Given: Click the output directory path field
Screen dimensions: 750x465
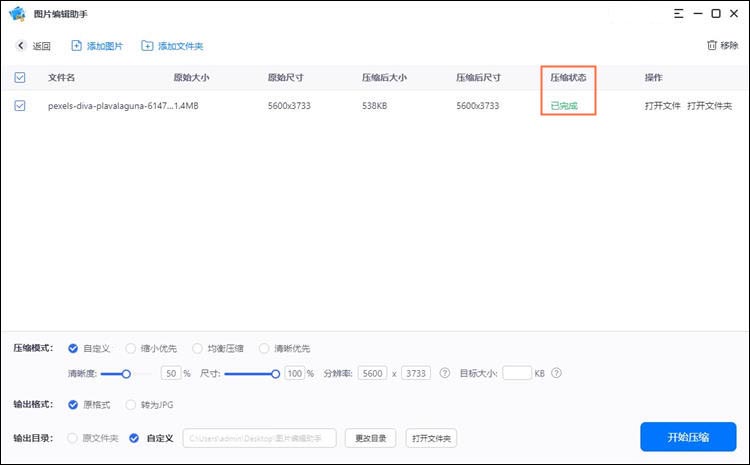Looking at the screenshot, I should pyautogui.click(x=260, y=438).
